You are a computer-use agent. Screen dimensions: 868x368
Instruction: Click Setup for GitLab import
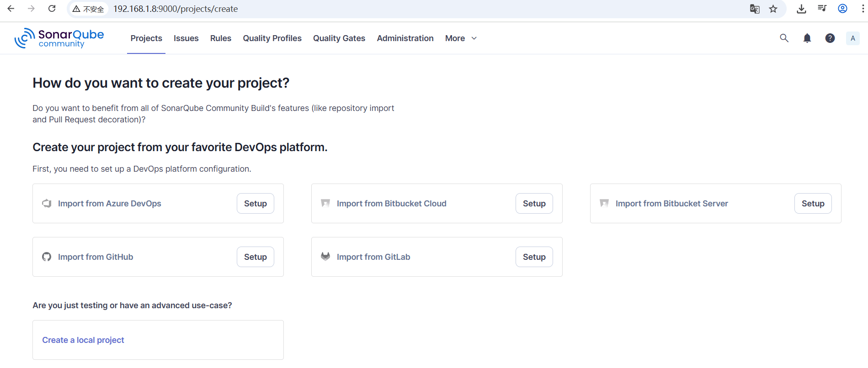[534, 257]
